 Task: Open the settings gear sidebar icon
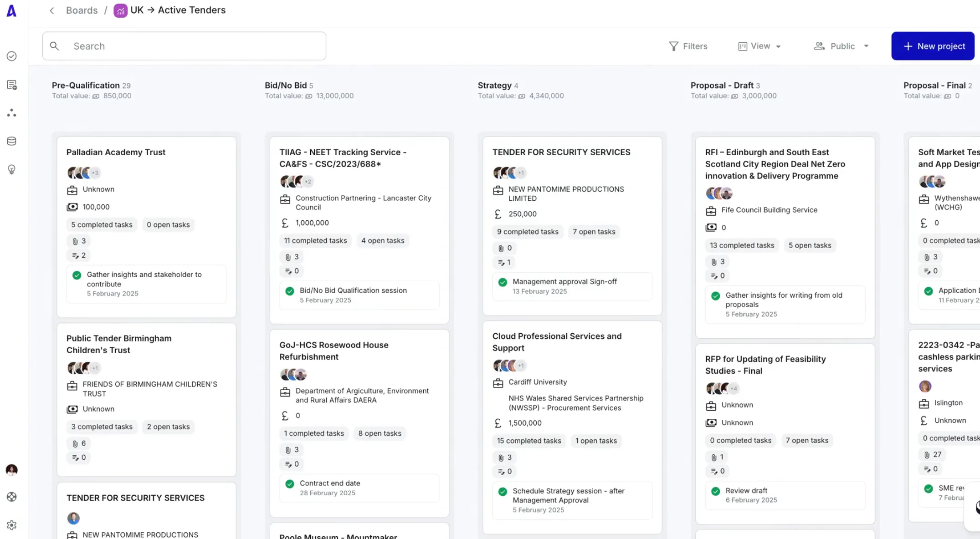(12, 525)
